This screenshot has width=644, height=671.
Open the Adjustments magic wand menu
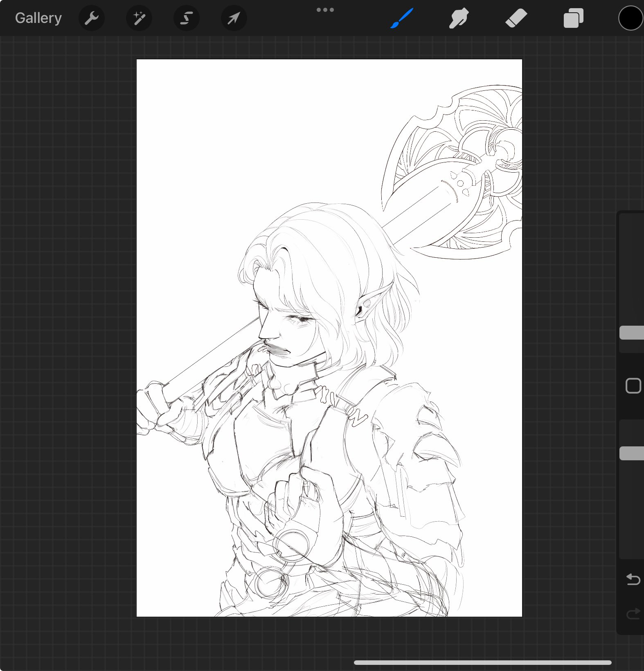click(139, 18)
